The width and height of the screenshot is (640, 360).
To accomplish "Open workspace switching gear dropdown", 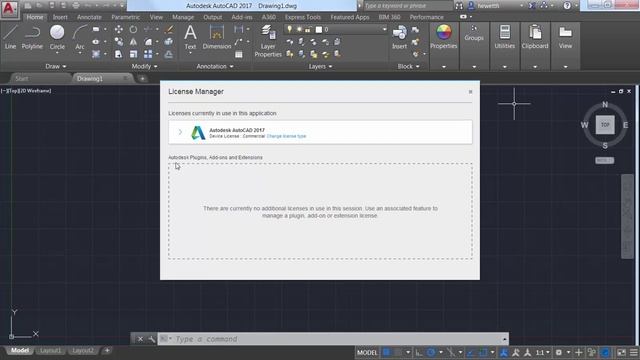I will click(562, 352).
